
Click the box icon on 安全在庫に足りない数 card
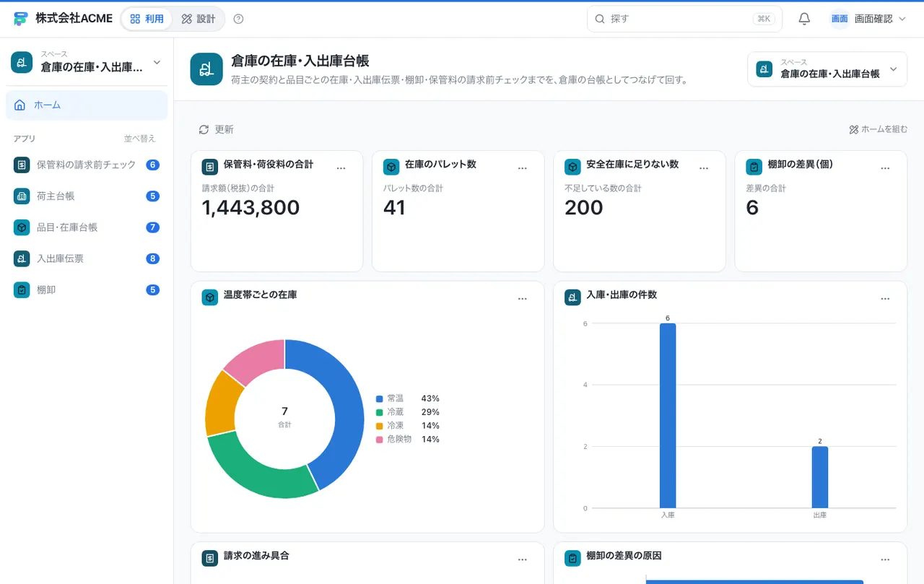coord(572,167)
